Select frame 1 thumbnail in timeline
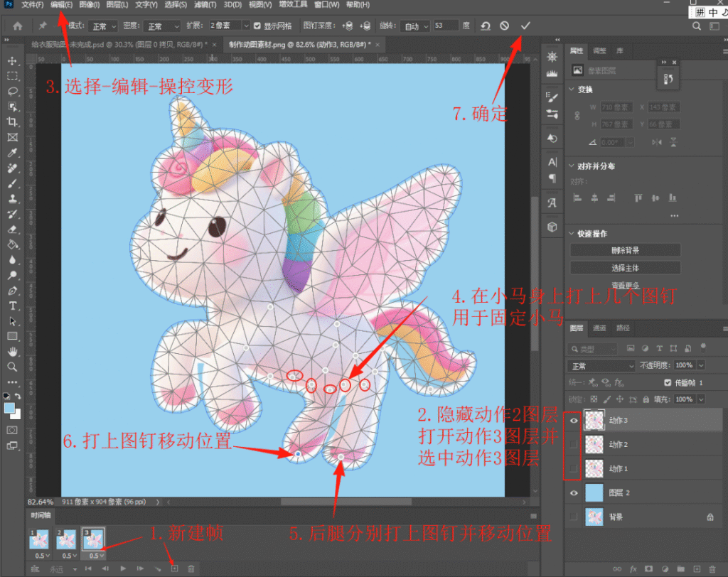Image resolution: width=728 pixels, height=577 pixels. 39,539
